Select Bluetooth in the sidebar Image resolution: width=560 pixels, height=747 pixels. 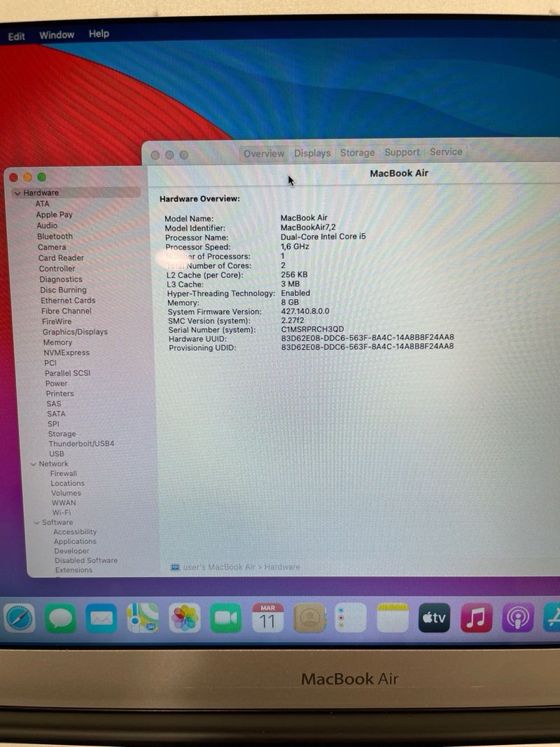[x=55, y=237]
